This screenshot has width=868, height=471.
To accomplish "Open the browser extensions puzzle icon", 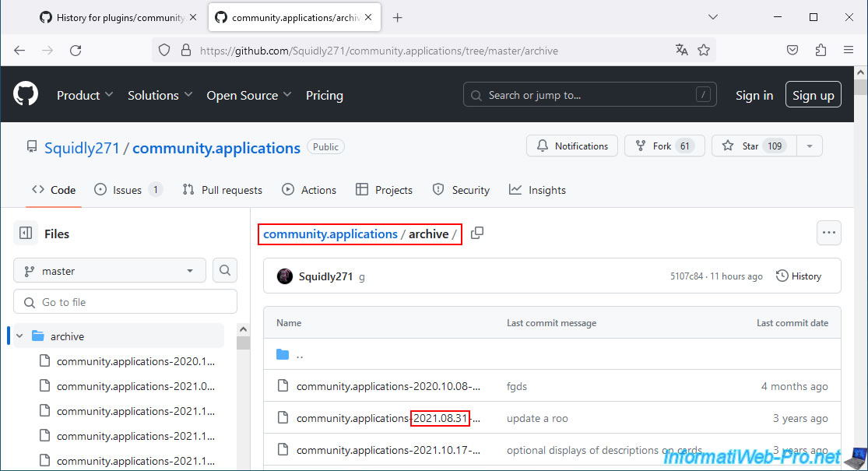I will (821, 50).
